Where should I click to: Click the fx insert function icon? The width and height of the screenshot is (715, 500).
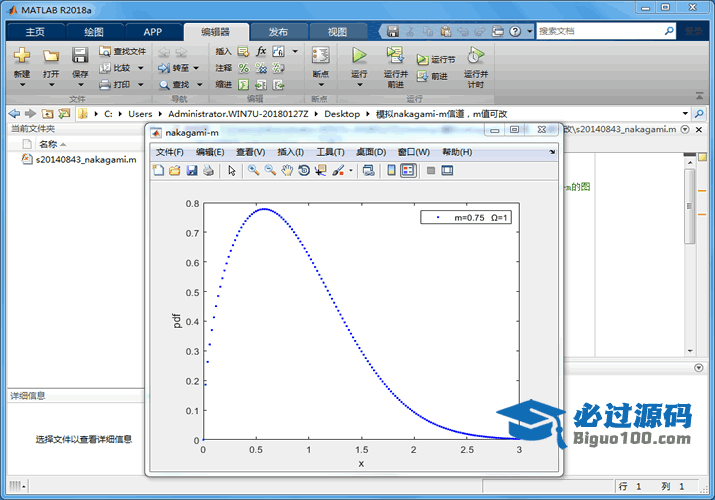(x=261, y=51)
